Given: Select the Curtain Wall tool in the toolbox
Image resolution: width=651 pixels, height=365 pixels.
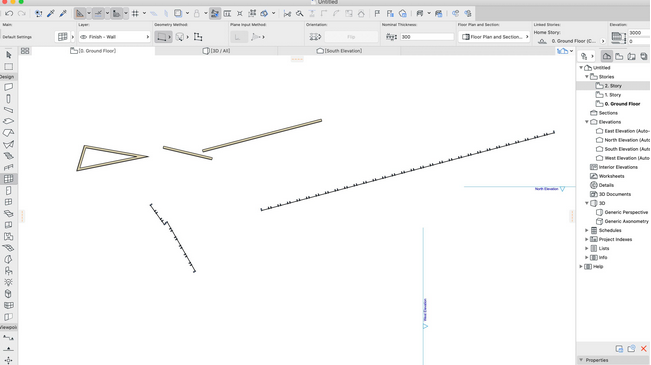Looking at the screenshot, I should pos(8,179).
